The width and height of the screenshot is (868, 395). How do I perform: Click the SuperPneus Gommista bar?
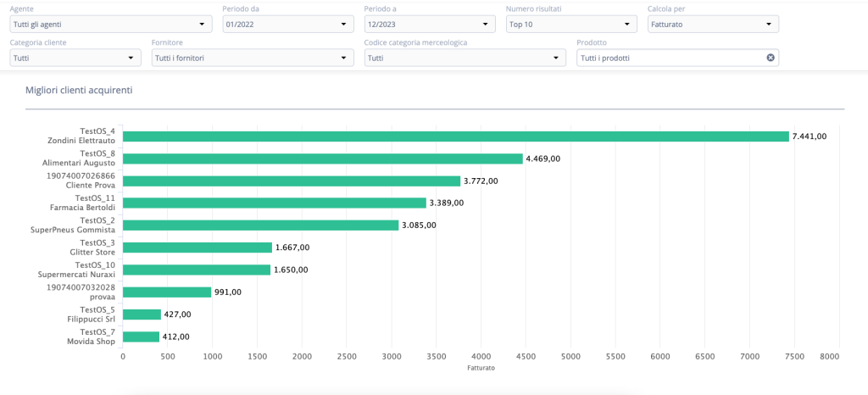(x=261, y=225)
